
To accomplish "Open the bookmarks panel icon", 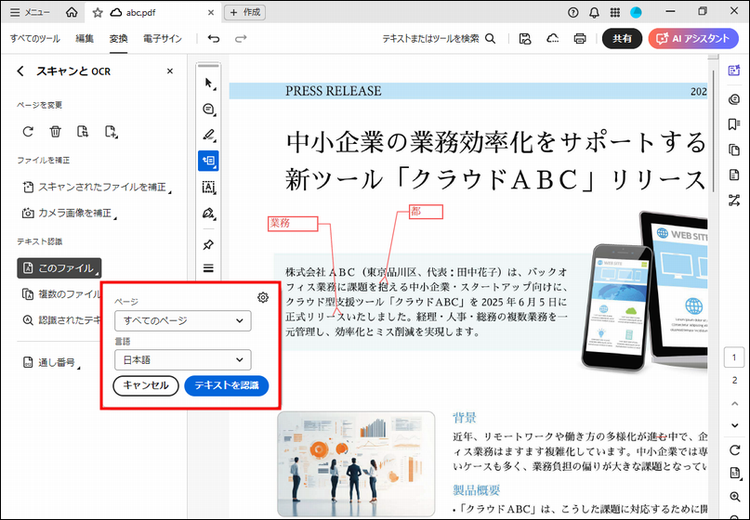I will pos(734,124).
